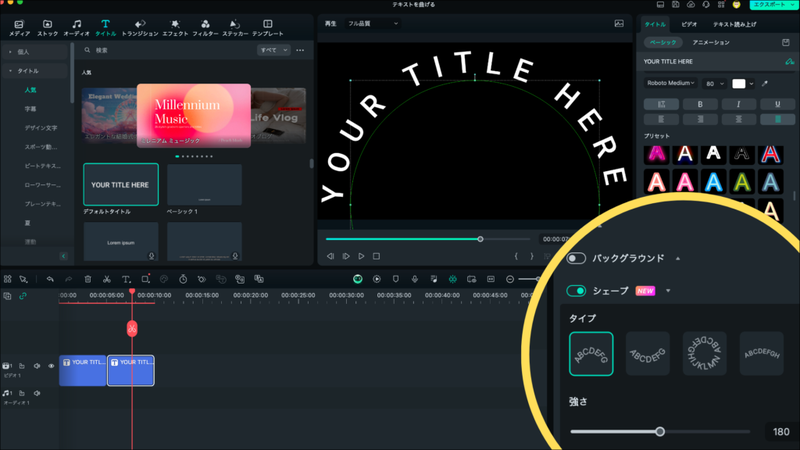Click the 強さ strength slider handle
The image size is (800, 450).
[660, 432]
